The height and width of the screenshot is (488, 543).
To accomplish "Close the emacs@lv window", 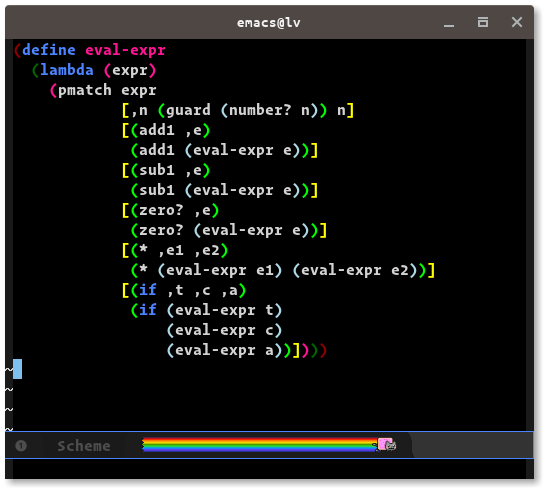I will 517,22.
